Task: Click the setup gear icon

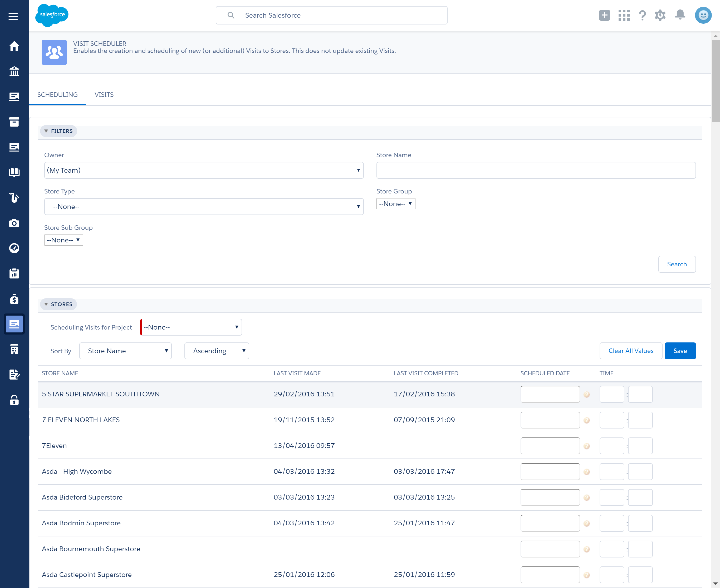Action: point(660,15)
